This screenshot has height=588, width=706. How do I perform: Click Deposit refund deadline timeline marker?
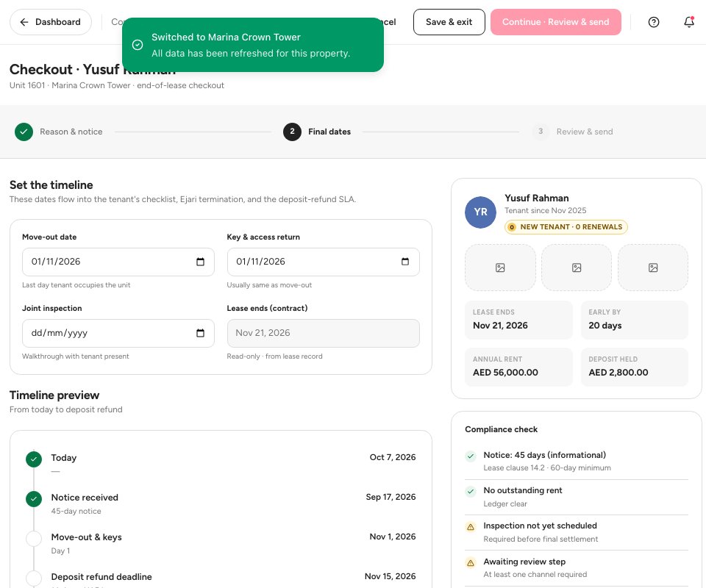pyautogui.click(x=34, y=578)
